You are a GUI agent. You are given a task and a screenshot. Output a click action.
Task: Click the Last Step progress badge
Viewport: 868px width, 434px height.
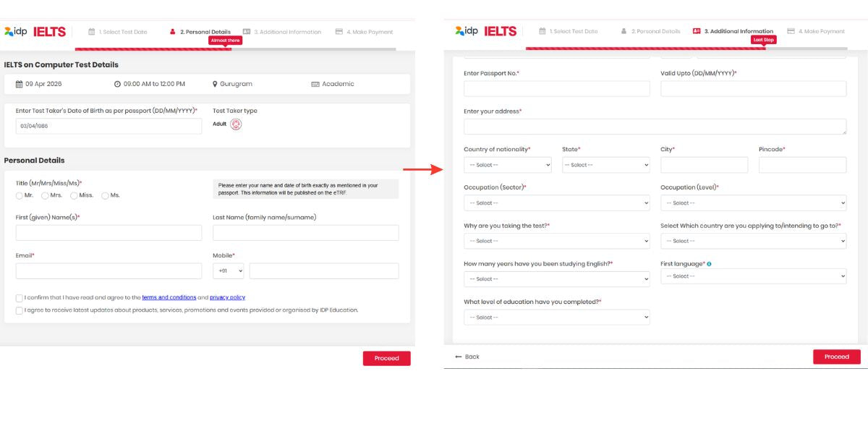763,40
